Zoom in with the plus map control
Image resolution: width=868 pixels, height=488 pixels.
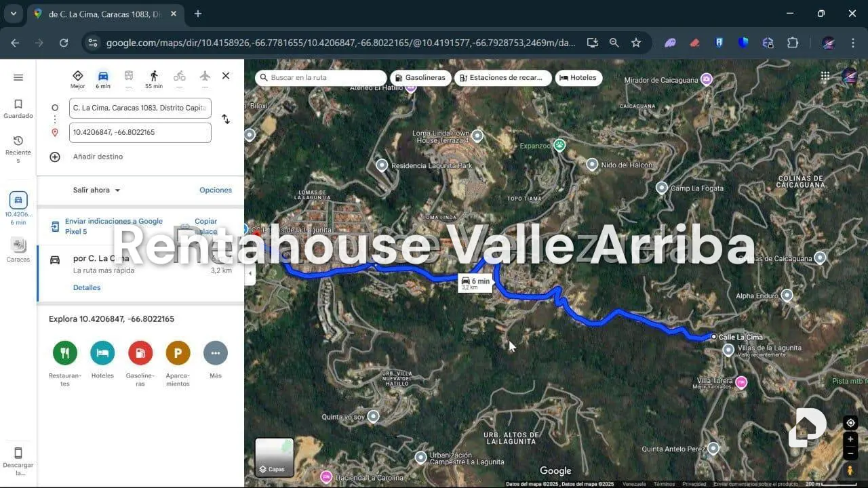tap(850, 439)
